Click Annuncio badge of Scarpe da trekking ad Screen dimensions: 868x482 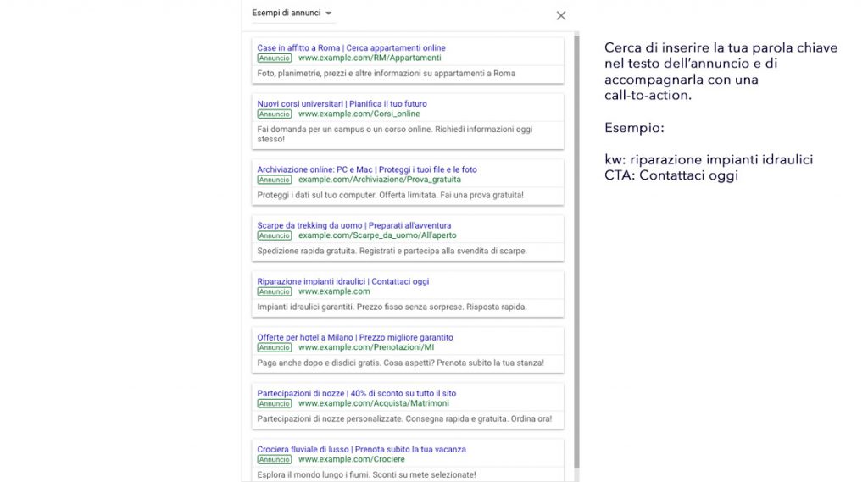click(275, 235)
